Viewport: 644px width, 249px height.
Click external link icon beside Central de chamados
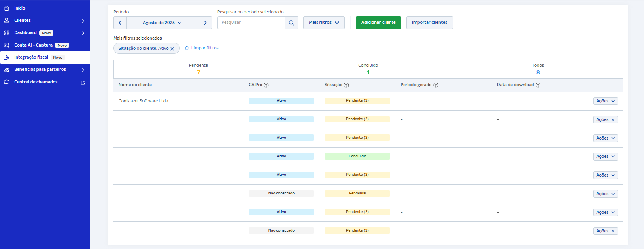pos(83,82)
